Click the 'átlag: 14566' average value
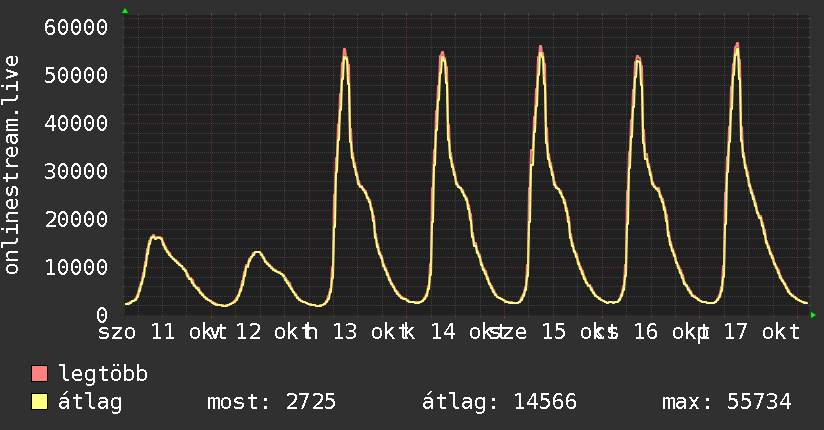The image size is (824, 430). click(x=499, y=402)
